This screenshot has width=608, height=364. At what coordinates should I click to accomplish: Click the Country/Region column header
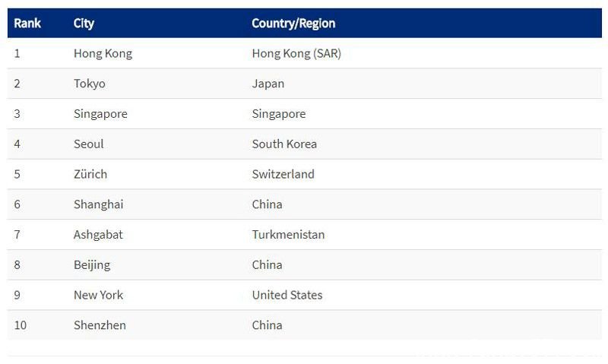(293, 24)
